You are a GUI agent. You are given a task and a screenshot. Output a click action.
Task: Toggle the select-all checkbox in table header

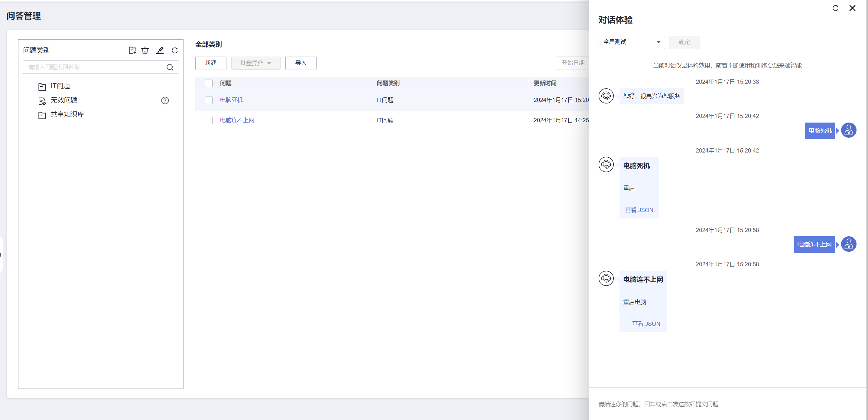tap(209, 83)
